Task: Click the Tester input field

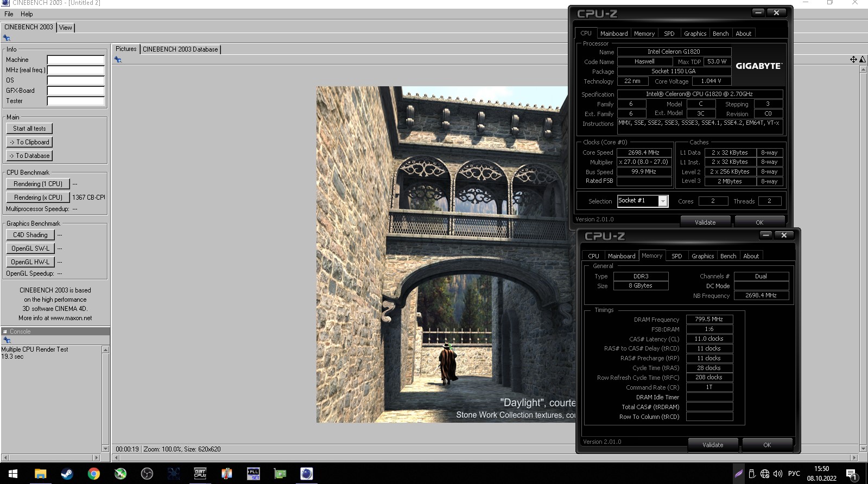Action: click(x=75, y=101)
